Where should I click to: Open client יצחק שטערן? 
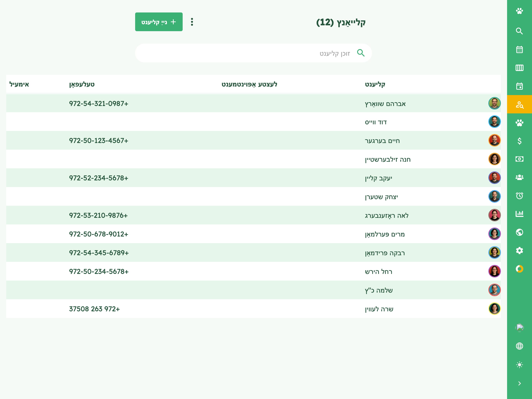point(381,197)
